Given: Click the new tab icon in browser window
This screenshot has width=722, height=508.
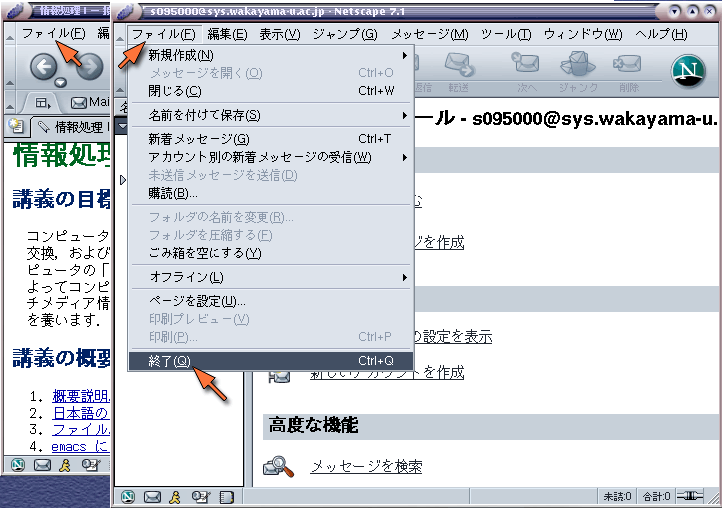Looking at the screenshot, I should pos(17,126).
